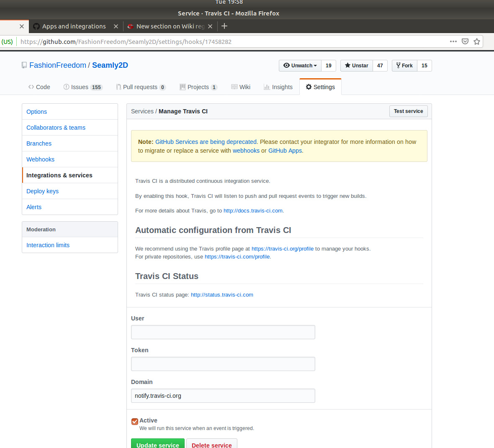
Task: Open the Pull requests tab
Action: pos(141,87)
